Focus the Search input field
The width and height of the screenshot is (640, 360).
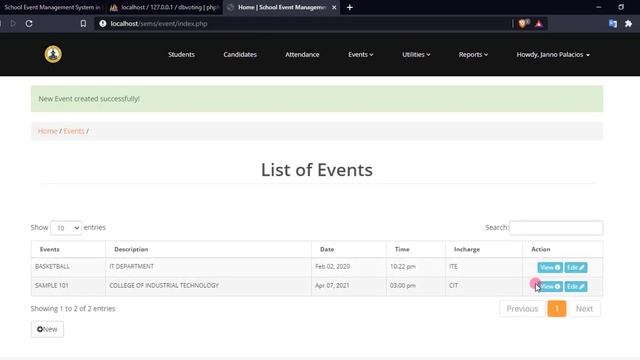click(x=556, y=228)
